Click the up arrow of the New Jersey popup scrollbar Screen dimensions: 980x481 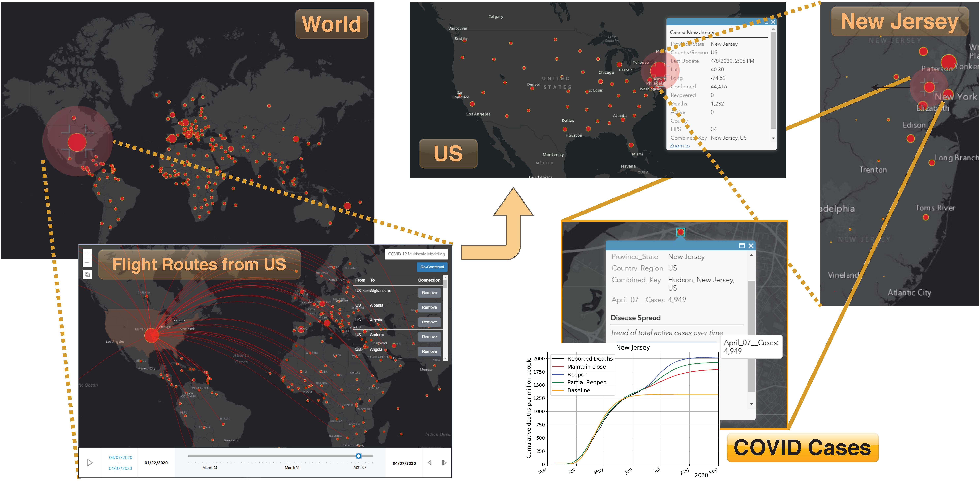tap(773, 29)
